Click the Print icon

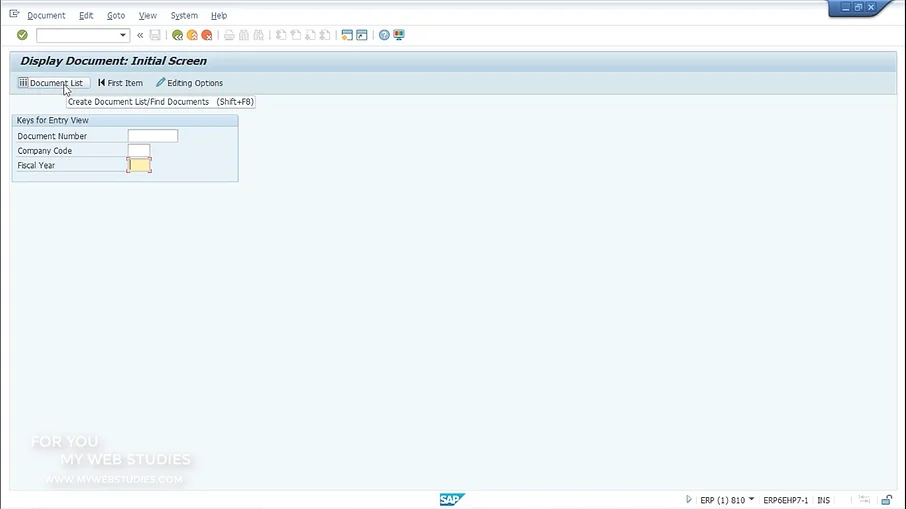click(229, 35)
